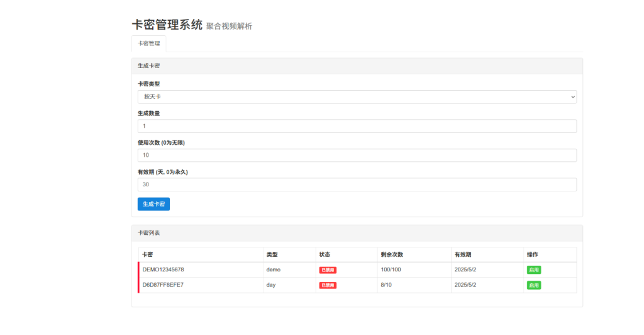Click the 状态 column header
Image resolution: width=644 pixels, height=335 pixels.
(x=325, y=254)
